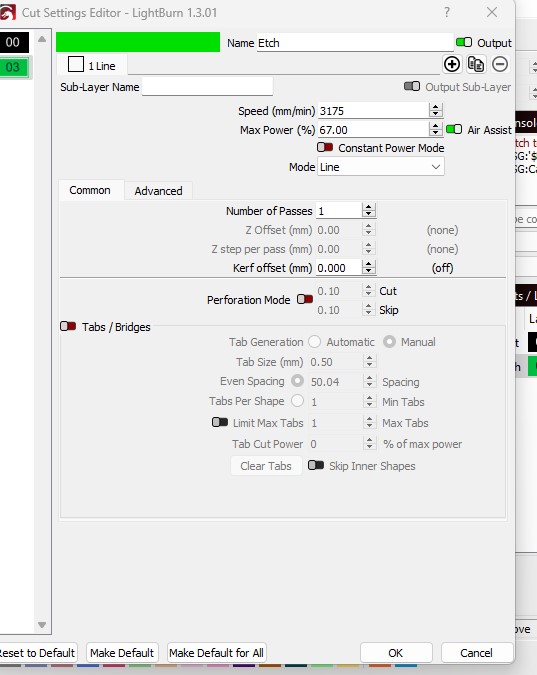This screenshot has height=675, width=537.
Task: Switch to the Common tab
Action: [90, 190]
